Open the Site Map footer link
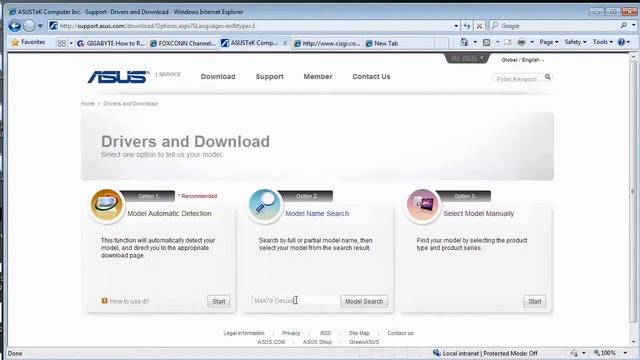The width and height of the screenshot is (640, 360). 359,333
